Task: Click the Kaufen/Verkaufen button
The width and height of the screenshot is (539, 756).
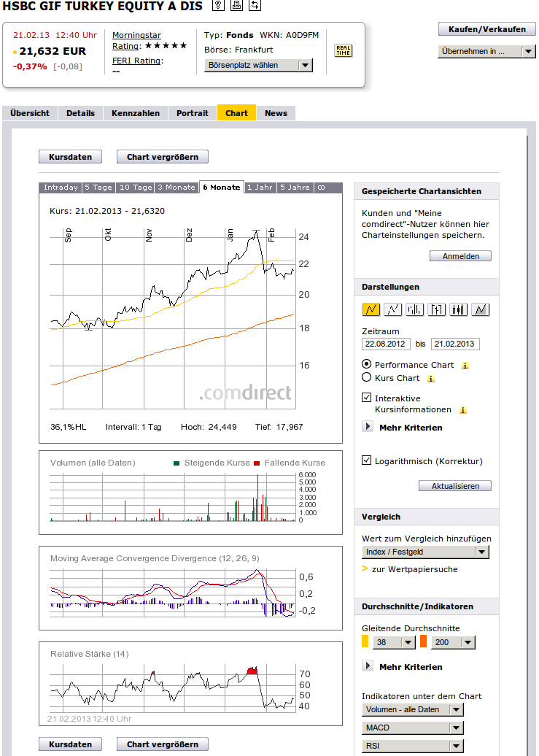Action: coord(487,29)
